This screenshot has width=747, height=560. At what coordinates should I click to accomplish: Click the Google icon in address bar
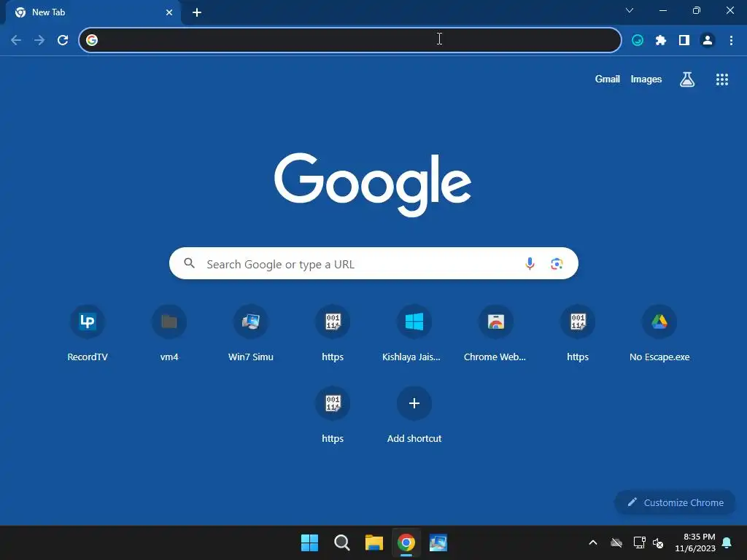coord(92,40)
